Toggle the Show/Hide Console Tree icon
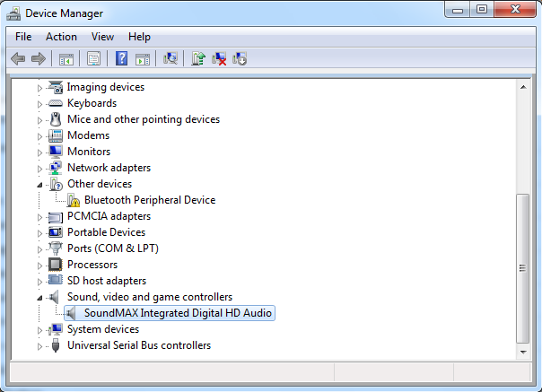 (x=66, y=59)
